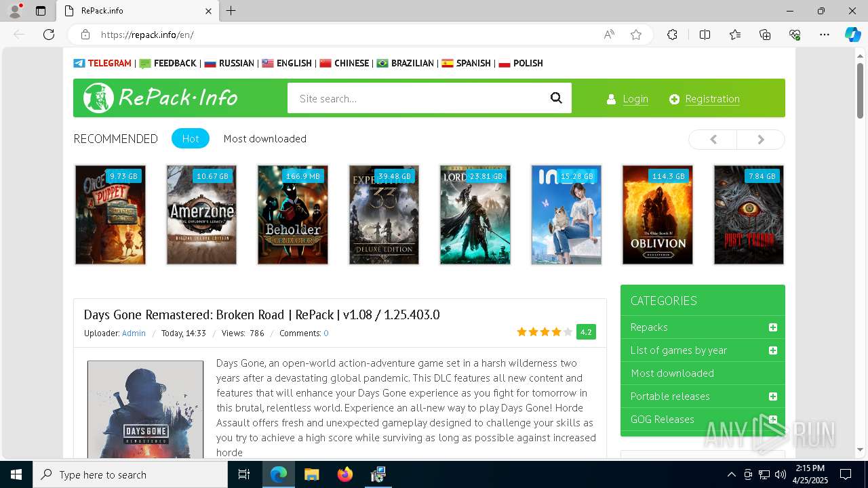Click the Read aloud icon
868x488 pixels.
pyautogui.click(x=609, y=35)
